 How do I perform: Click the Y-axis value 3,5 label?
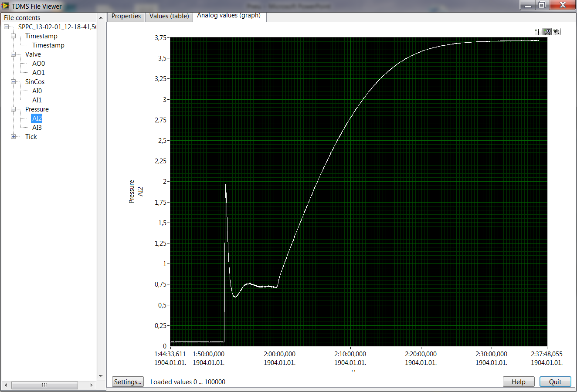coord(162,58)
